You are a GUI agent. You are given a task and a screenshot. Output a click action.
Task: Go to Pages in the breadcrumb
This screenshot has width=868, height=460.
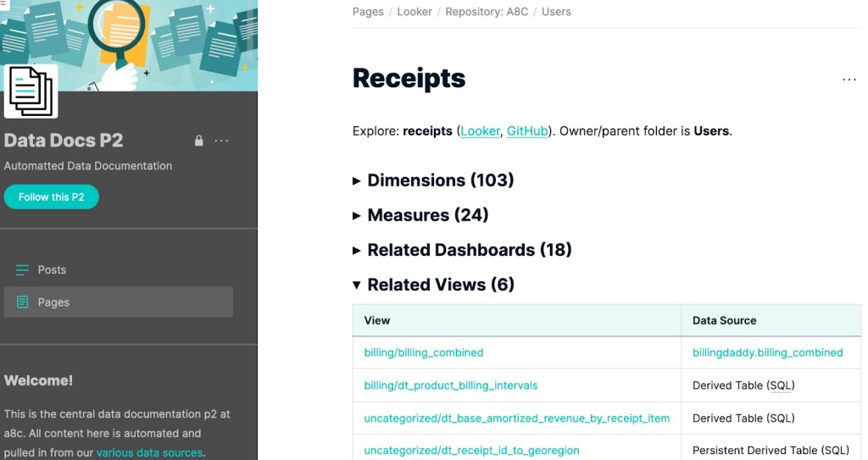368,12
